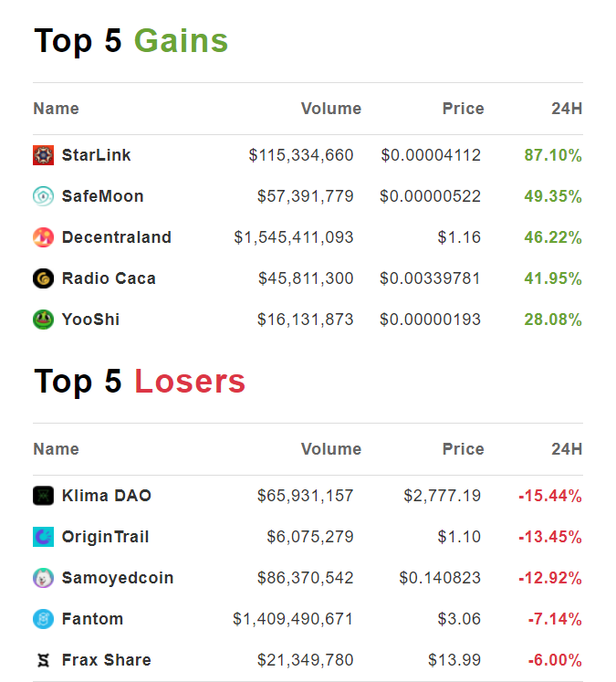
Task: Click the Klima DAO logo icon
Action: pyautogui.click(x=43, y=496)
